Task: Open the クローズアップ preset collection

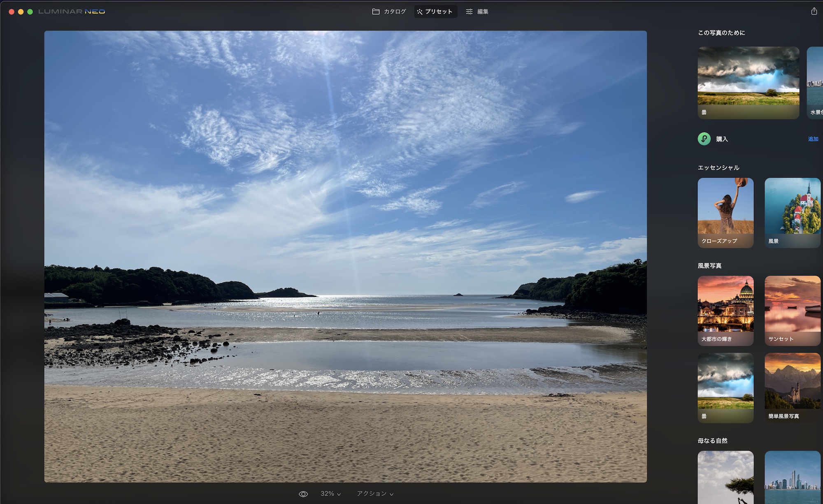Action: click(725, 213)
